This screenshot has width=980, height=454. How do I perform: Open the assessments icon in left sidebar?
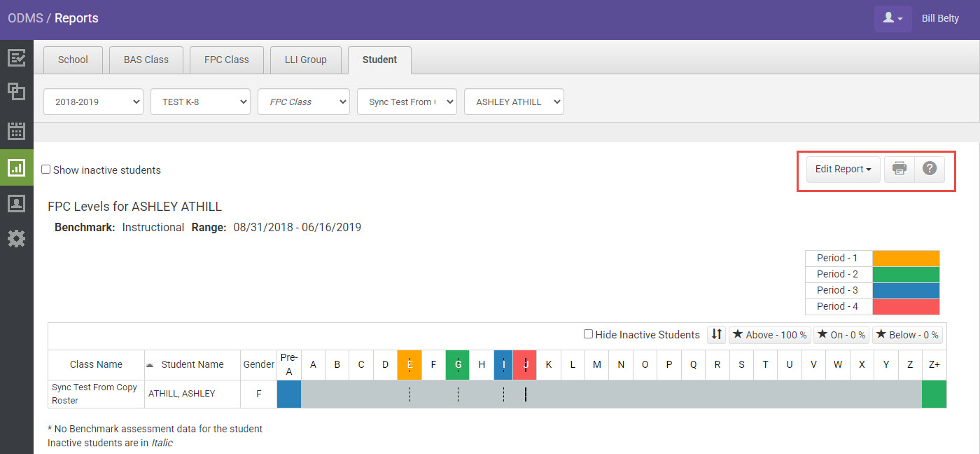(16, 57)
